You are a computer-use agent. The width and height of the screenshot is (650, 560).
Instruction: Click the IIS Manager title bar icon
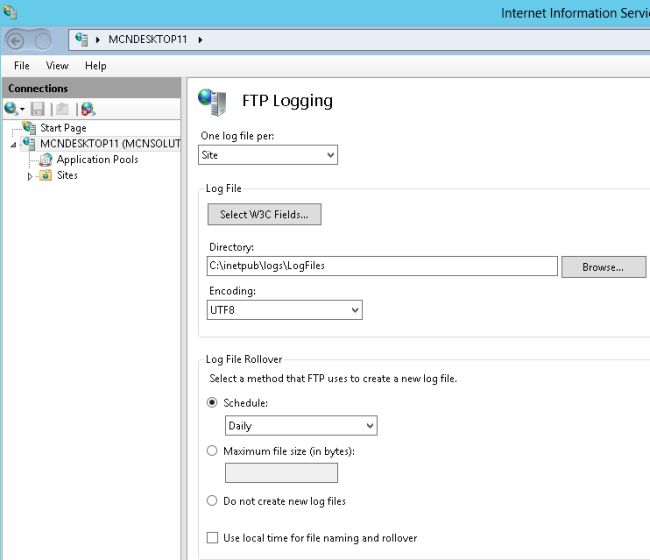point(10,12)
